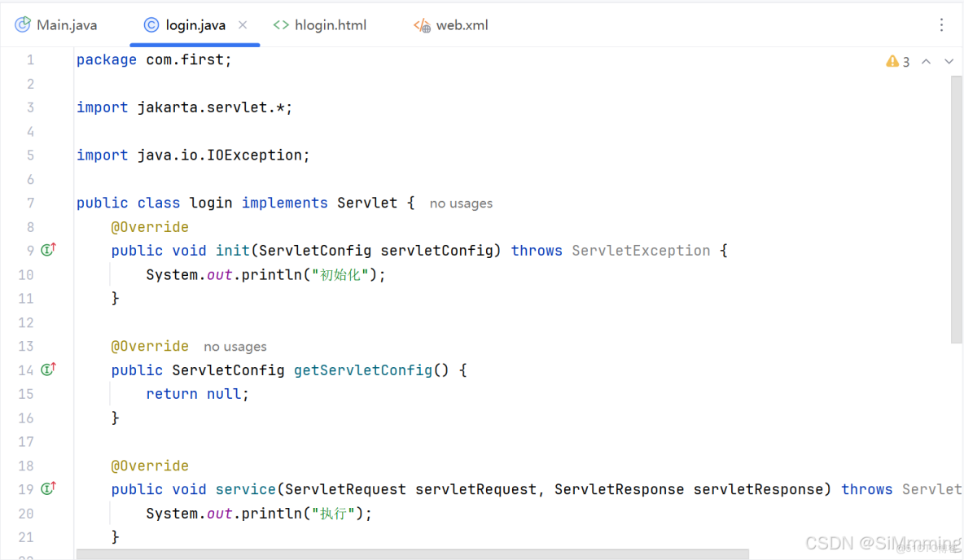Click the XML file icon on the web.xml tab
Image resolution: width=964 pixels, height=560 pixels.
[x=420, y=24]
